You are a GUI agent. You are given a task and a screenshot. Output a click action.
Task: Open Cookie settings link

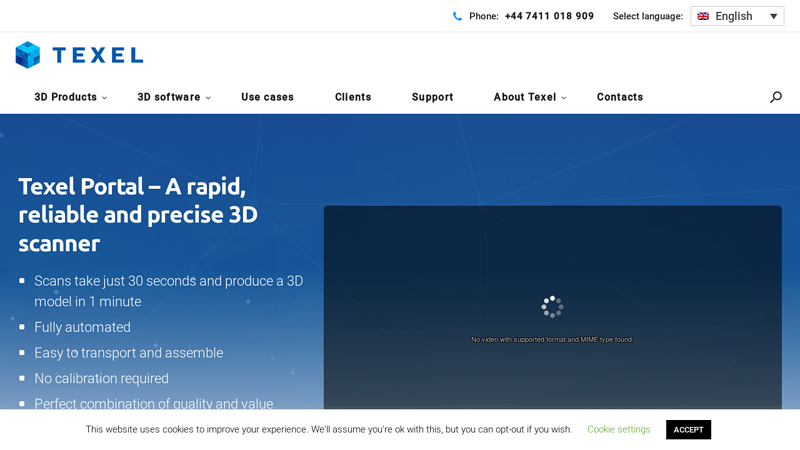pyautogui.click(x=618, y=430)
